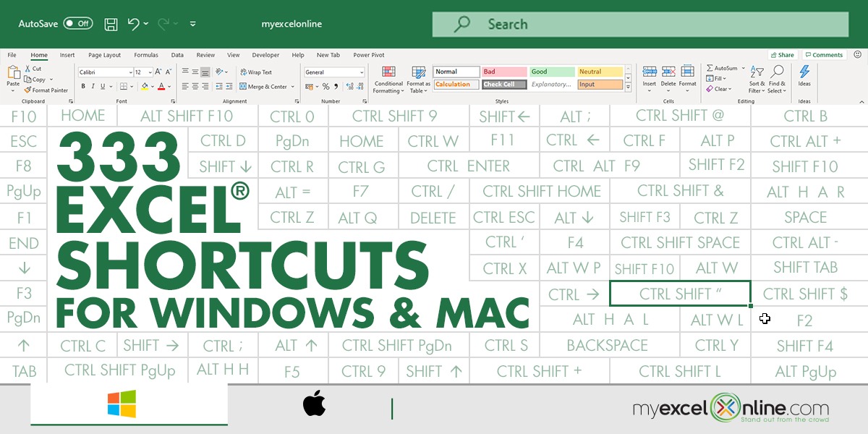This screenshot has height=434, width=868.
Task: Click the Save icon
Action: coord(110,24)
